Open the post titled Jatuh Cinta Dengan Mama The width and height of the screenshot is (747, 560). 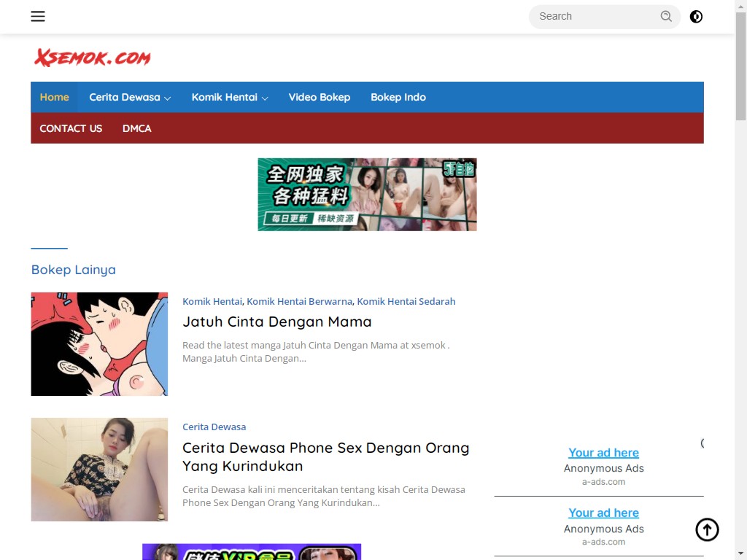[276, 322]
